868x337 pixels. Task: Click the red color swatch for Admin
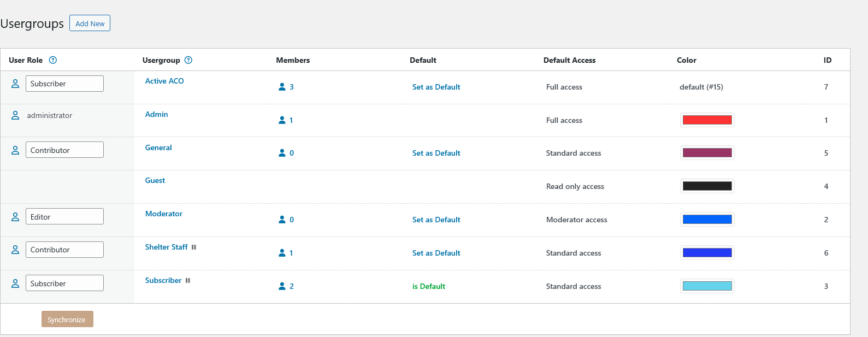(x=707, y=120)
